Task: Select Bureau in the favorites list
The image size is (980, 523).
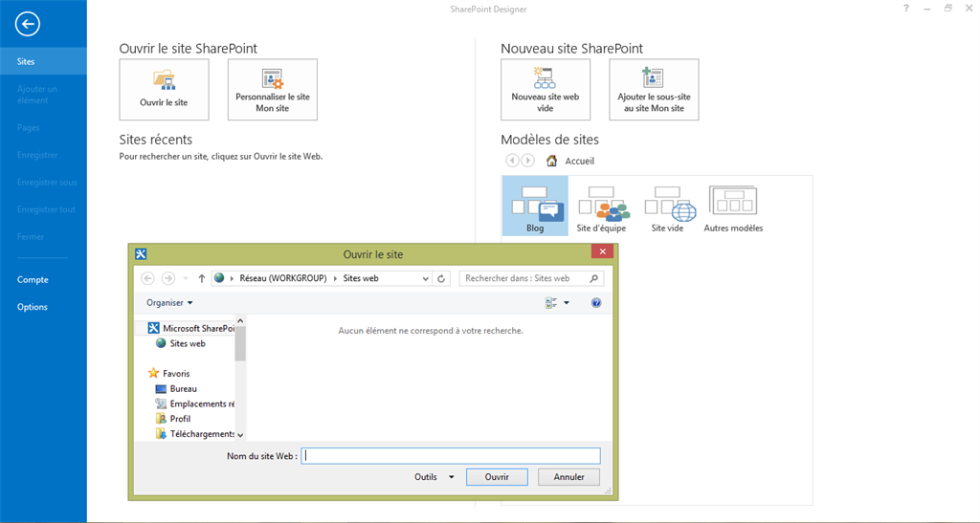Action: (x=176, y=388)
